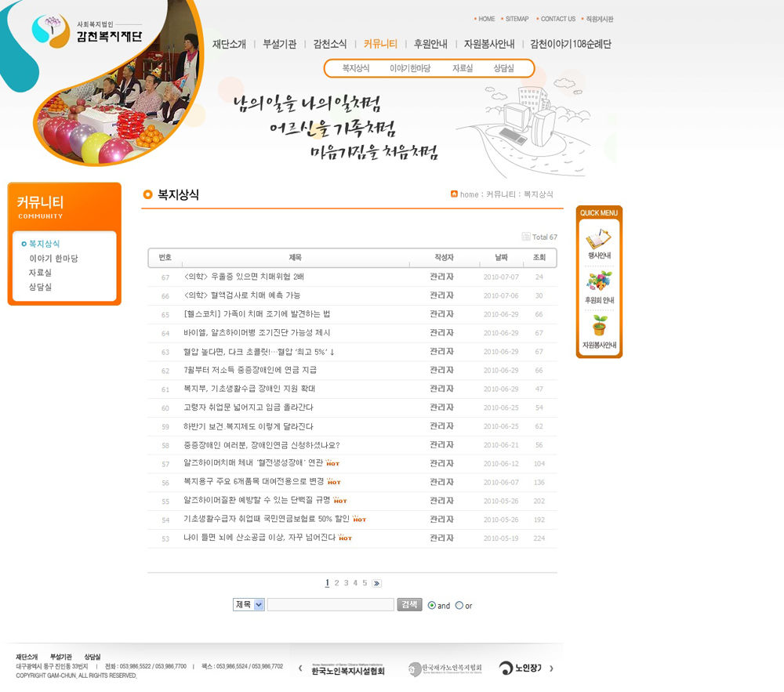
Task: Open 후원안내 main menu item
Action: [430, 44]
